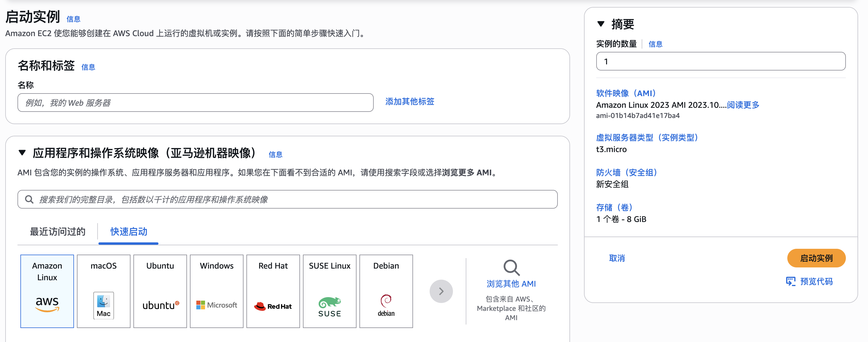Click the 新安全组 text
Image resolution: width=868 pixels, height=342 pixels.
(x=612, y=184)
